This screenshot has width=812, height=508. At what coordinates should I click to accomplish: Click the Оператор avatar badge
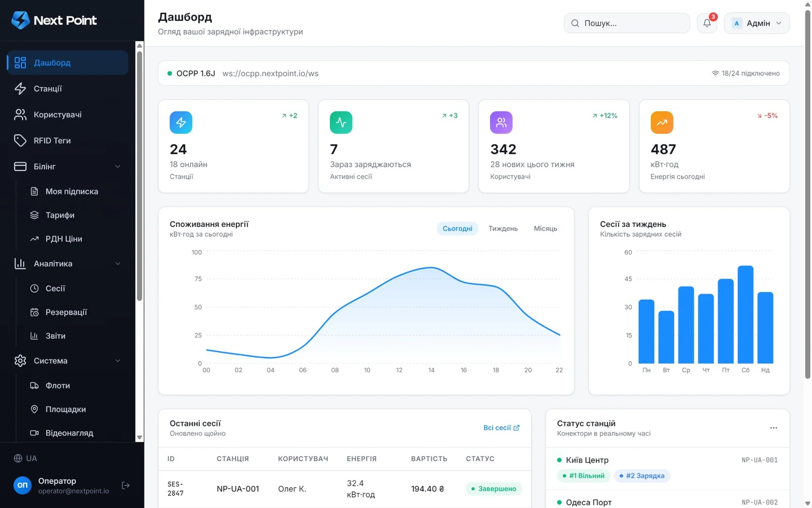pos(22,486)
